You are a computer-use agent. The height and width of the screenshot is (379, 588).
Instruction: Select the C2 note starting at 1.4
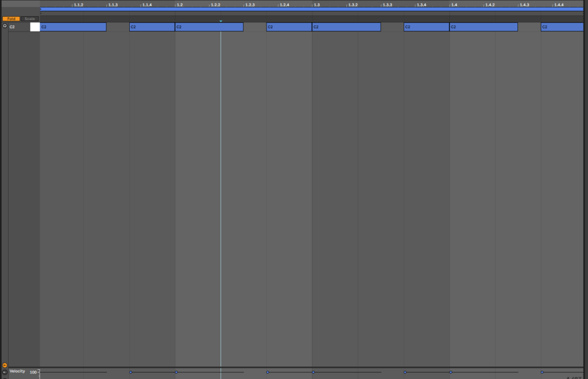click(483, 27)
